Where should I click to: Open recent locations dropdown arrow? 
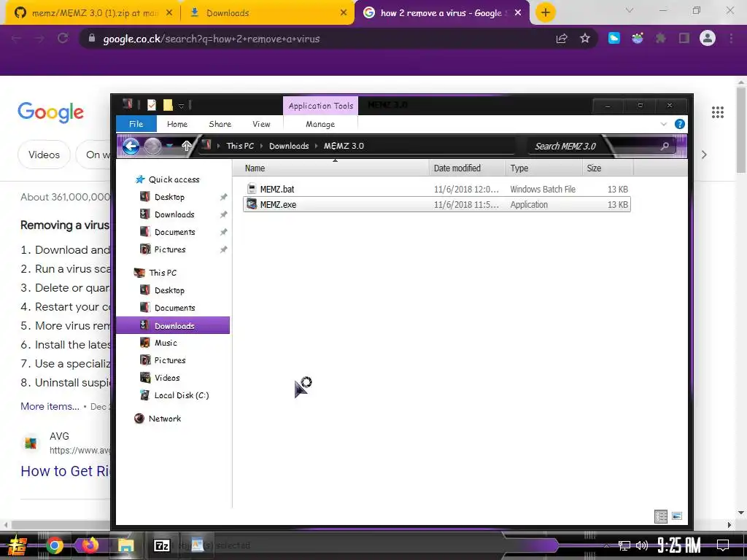[169, 146]
